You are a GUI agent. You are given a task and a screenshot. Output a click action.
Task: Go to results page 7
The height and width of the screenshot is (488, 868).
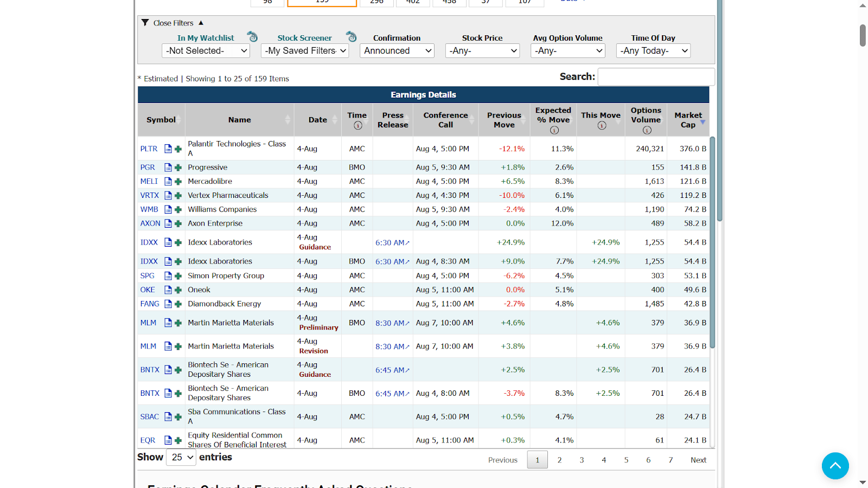coord(671,460)
